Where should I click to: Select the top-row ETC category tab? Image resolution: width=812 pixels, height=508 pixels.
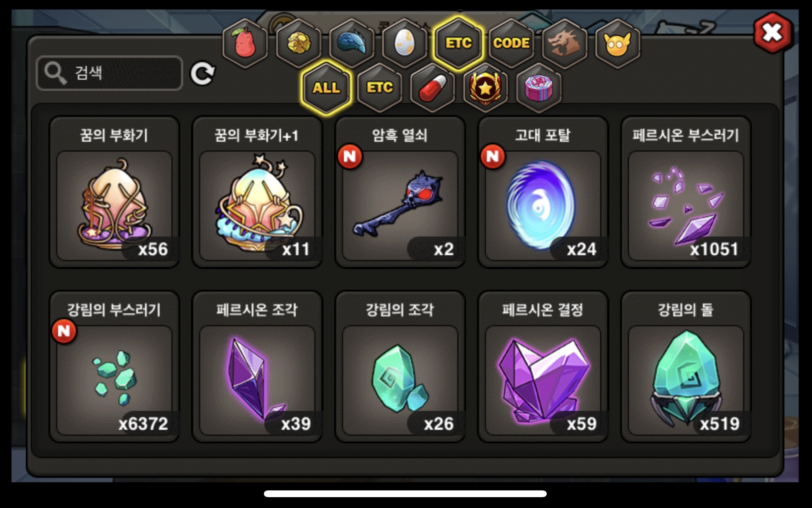click(x=458, y=43)
